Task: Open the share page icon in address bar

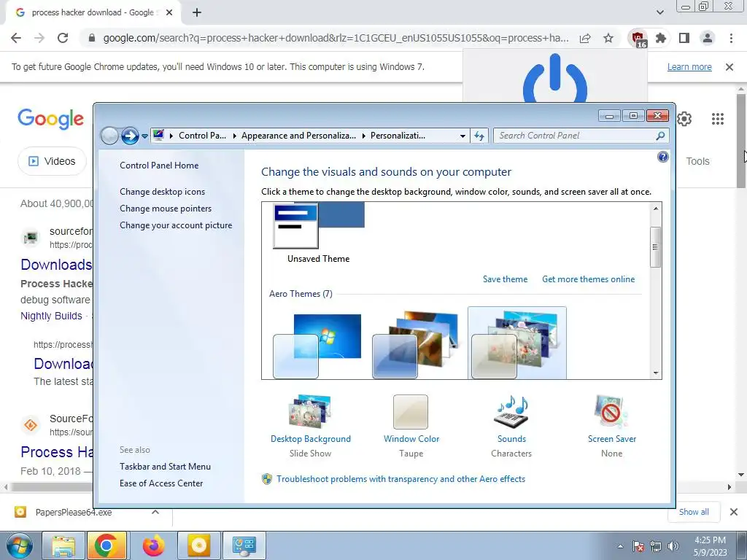Action: (x=585, y=38)
